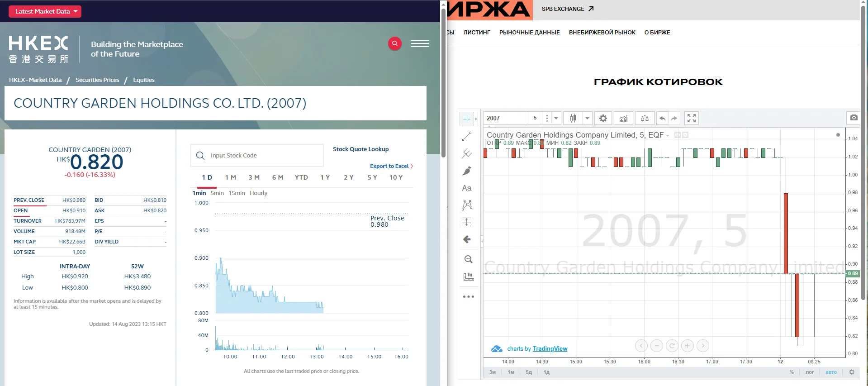Select the pattern drawing tool
This screenshot has height=386, width=868.
coord(467,205)
